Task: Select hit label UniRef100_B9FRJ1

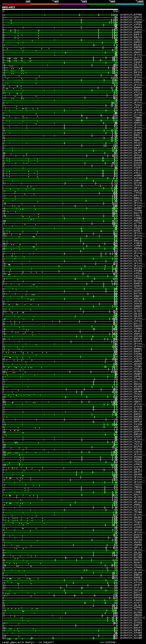Action: (x=131, y=35)
